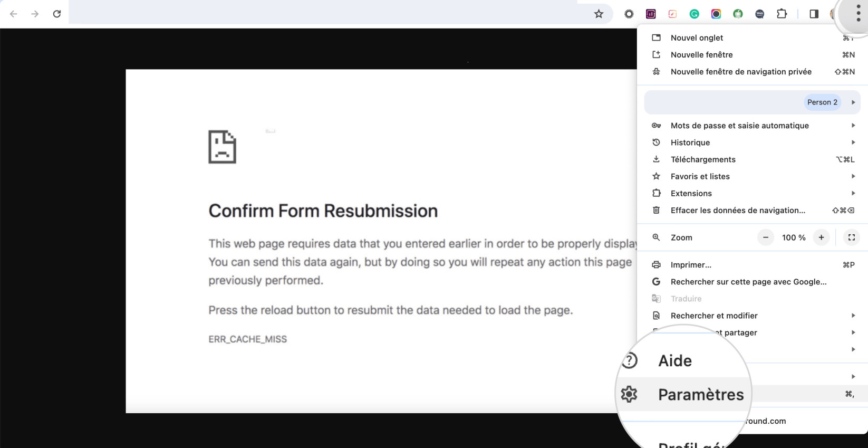Increase zoom with the plus button
The height and width of the screenshot is (448, 868).
point(821,237)
